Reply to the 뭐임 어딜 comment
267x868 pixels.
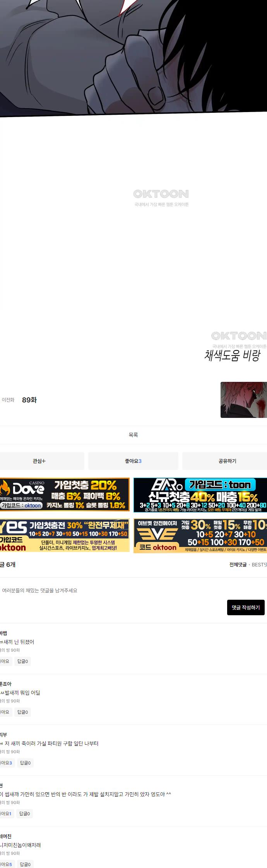pos(22,712)
